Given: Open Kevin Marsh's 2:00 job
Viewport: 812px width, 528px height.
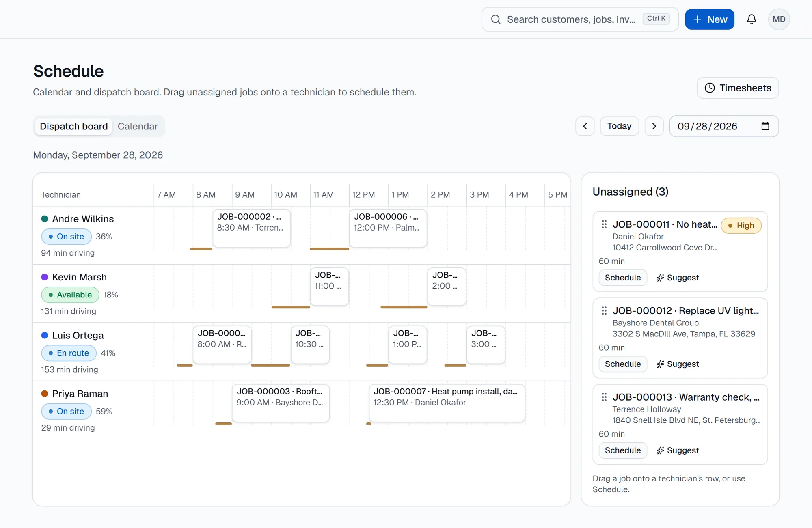Looking at the screenshot, I should pyautogui.click(x=447, y=287).
